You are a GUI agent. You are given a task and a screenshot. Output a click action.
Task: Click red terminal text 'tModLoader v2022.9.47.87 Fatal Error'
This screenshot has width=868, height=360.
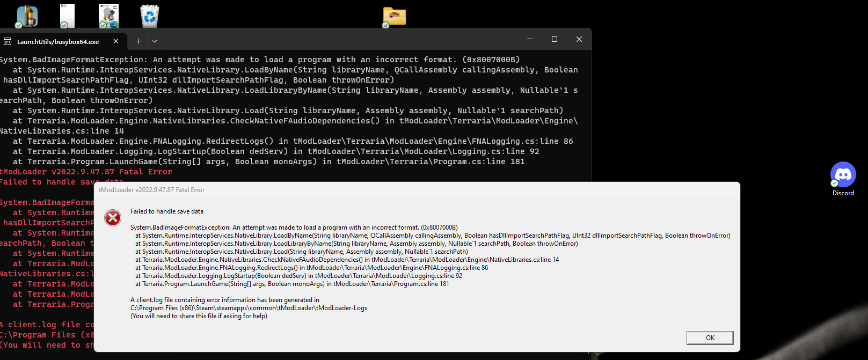point(86,172)
